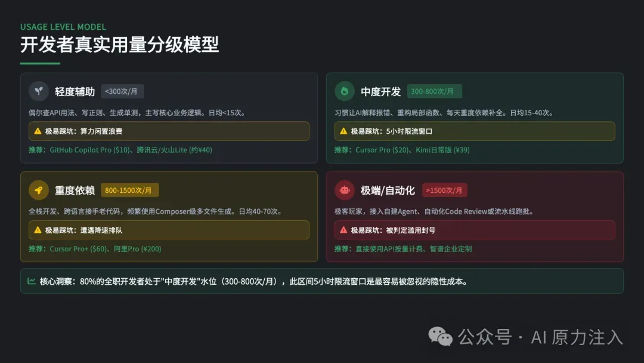Click the GitHub Copilot Pro recommendation line
This screenshot has height=363, width=644.
click(x=120, y=150)
